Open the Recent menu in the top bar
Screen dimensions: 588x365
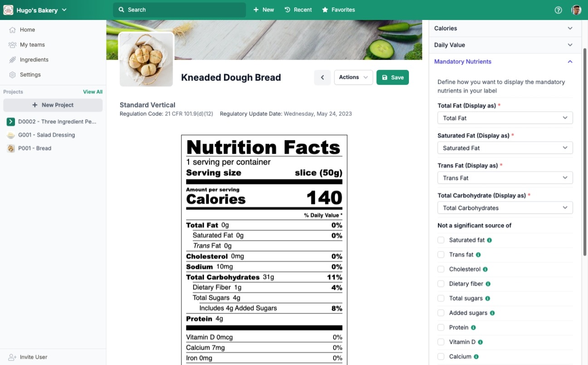tap(298, 10)
